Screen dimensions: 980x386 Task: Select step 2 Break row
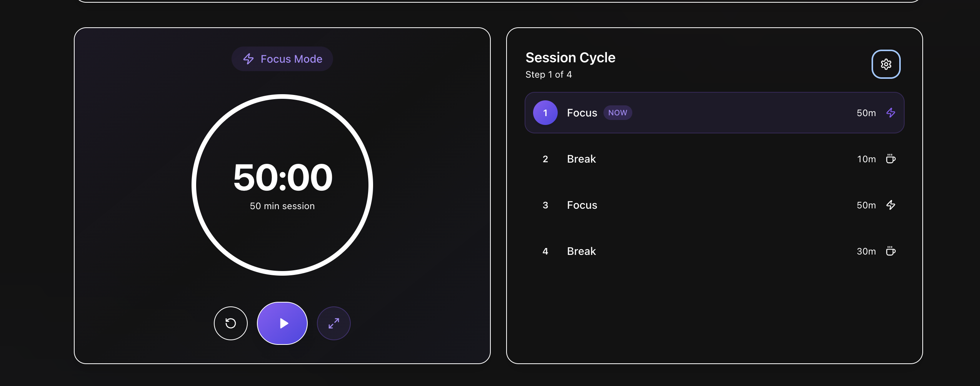(715, 159)
